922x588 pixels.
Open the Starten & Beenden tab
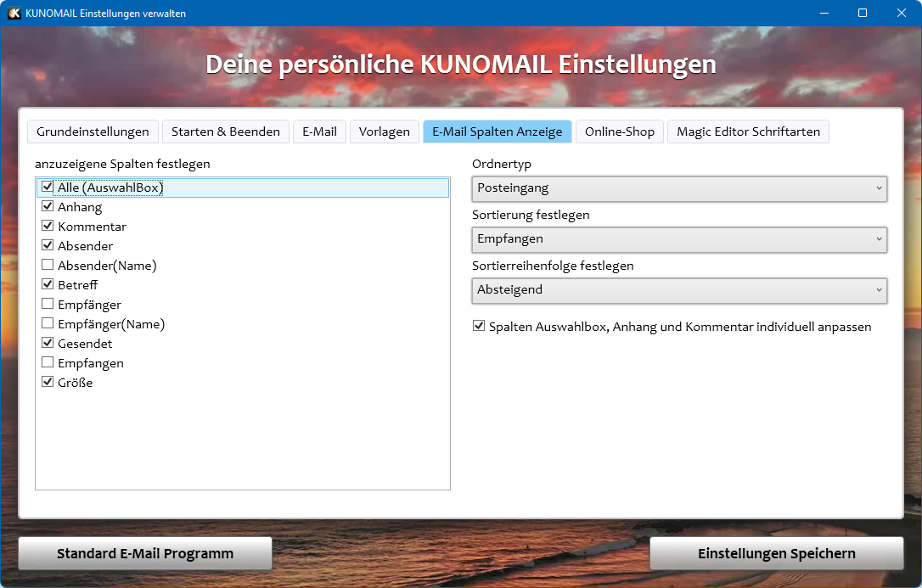point(226,132)
